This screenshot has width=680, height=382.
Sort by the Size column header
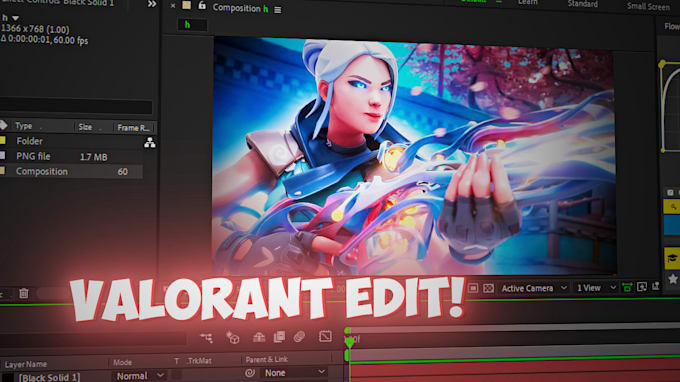coord(85,127)
